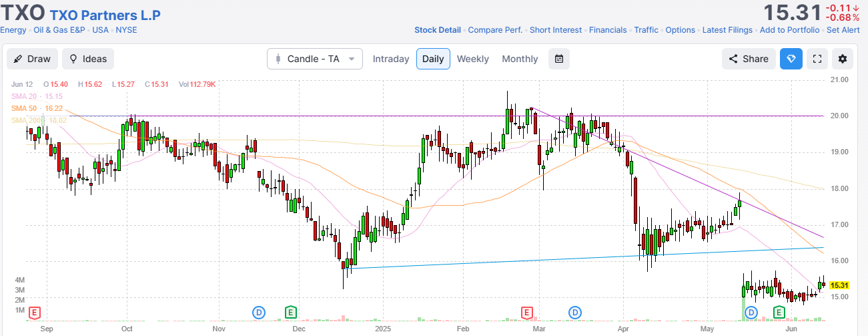
Task: Click the red earnings marker near March
Action: [527, 312]
